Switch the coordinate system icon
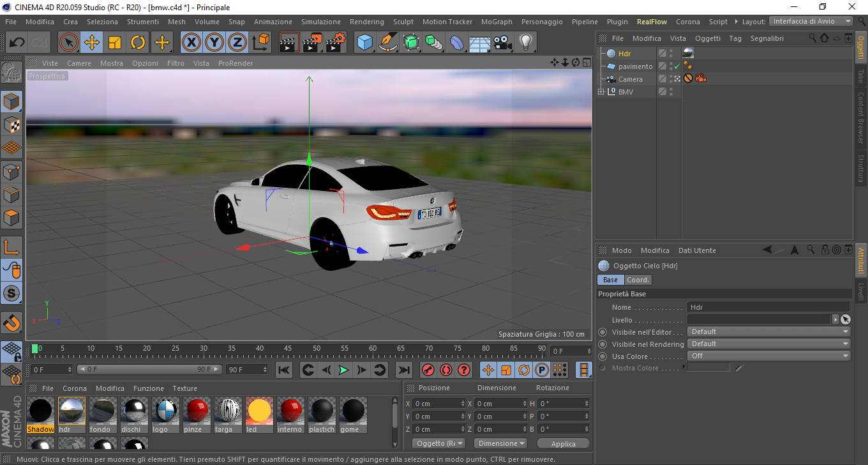Image resolution: width=868 pixels, height=465 pixels. (260, 43)
